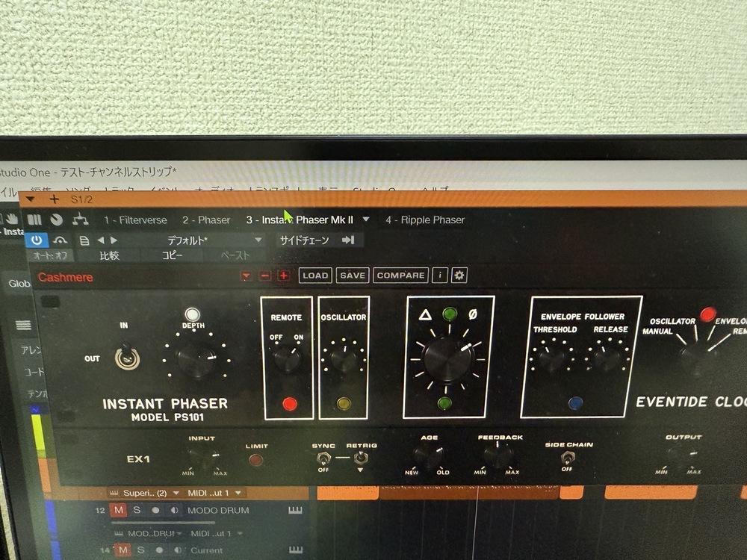This screenshot has width=747, height=560.
Task: Click the sidechain routing arrow icon
Action: pos(347,240)
